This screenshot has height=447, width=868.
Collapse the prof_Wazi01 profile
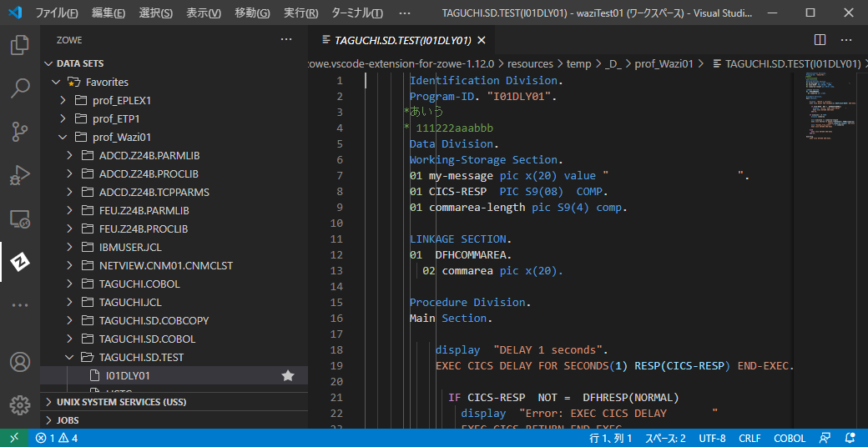[x=63, y=137]
